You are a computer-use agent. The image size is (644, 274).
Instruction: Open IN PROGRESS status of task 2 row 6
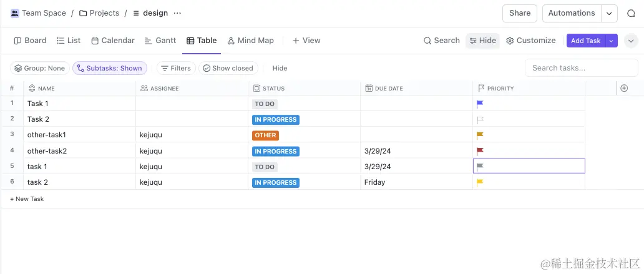pos(276,182)
